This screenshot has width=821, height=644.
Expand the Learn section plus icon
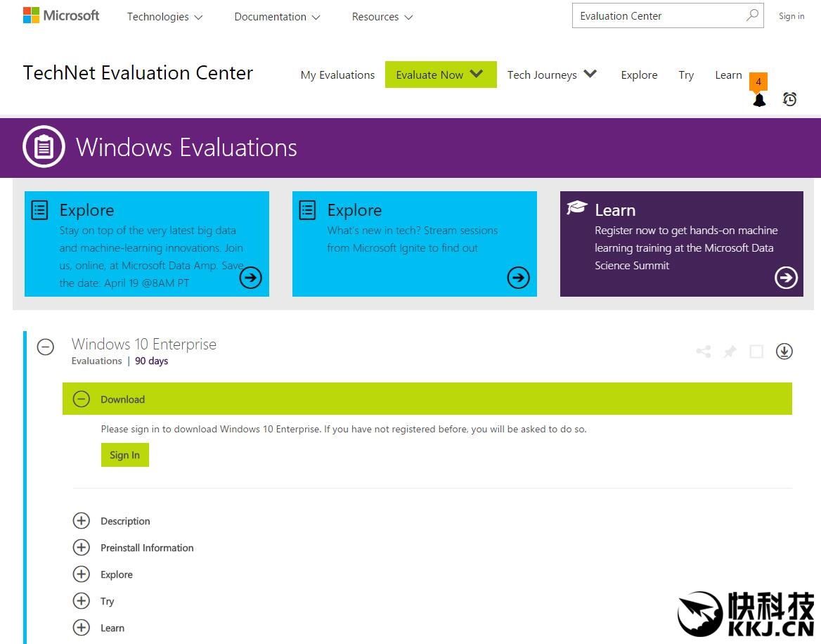click(x=81, y=627)
